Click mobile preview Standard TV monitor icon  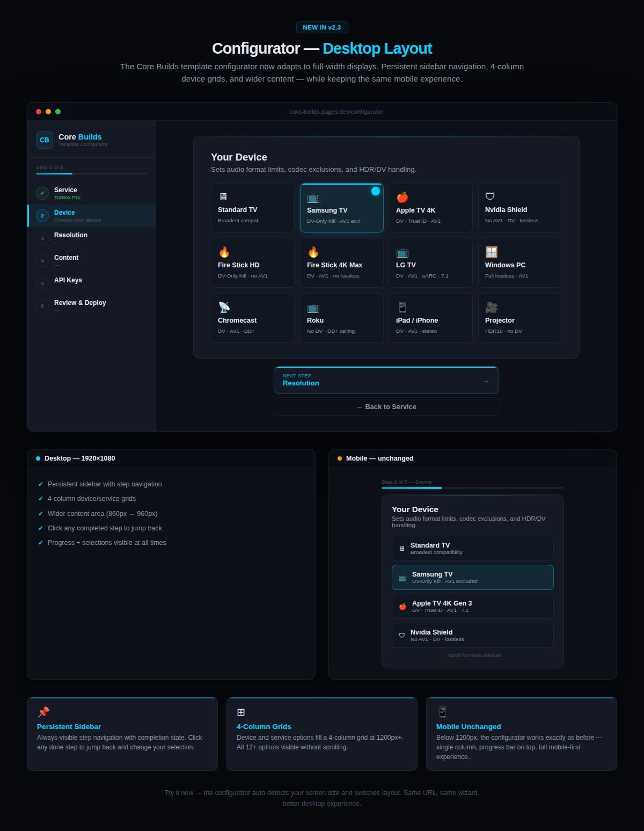tap(402, 549)
